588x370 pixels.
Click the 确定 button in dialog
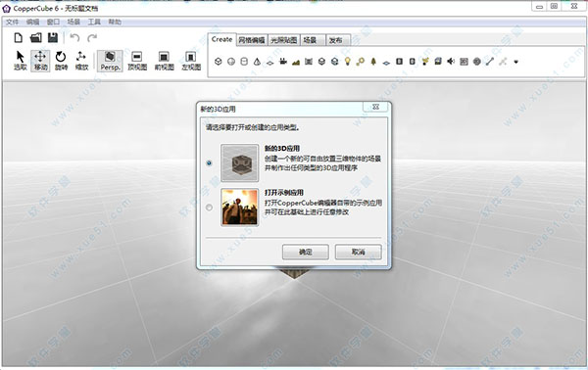click(305, 252)
